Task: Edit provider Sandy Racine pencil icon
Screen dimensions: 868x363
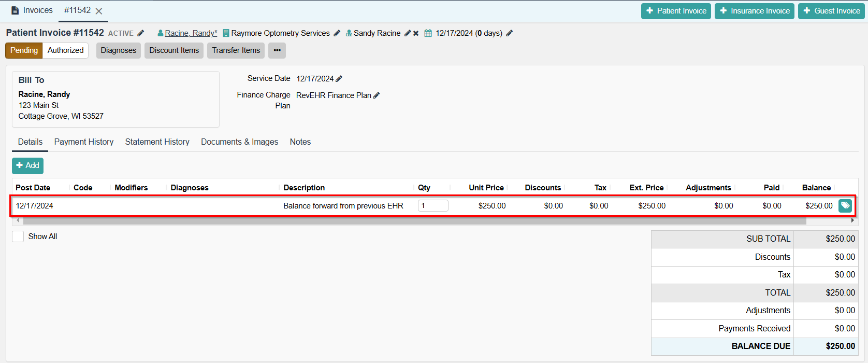Action: (408, 33)
